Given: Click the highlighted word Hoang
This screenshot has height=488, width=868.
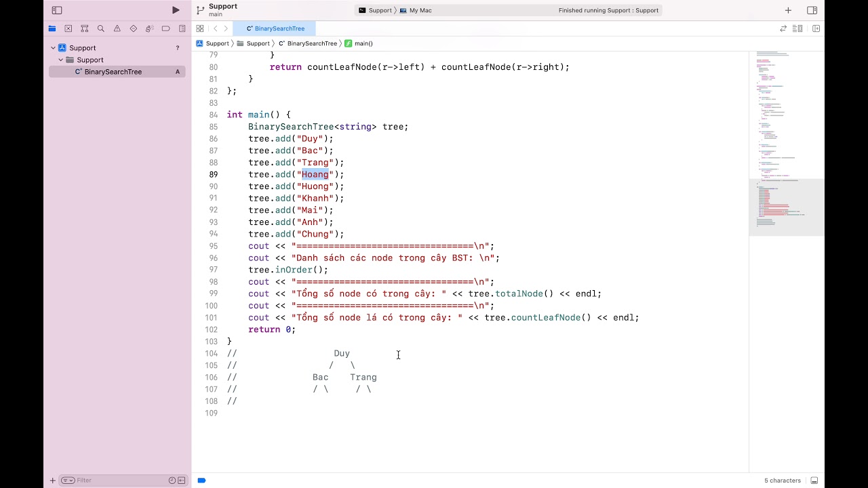Looking at the screenshot, I should point(315,174).
